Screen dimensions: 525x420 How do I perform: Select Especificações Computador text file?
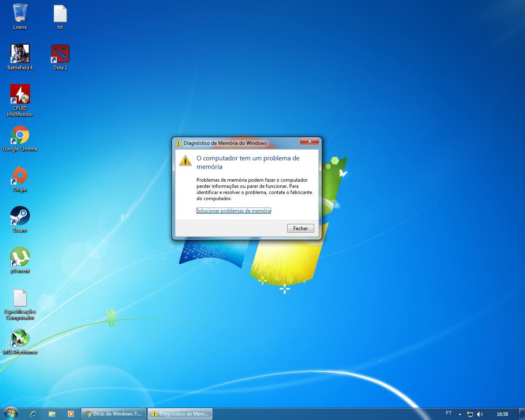[20, 304]
